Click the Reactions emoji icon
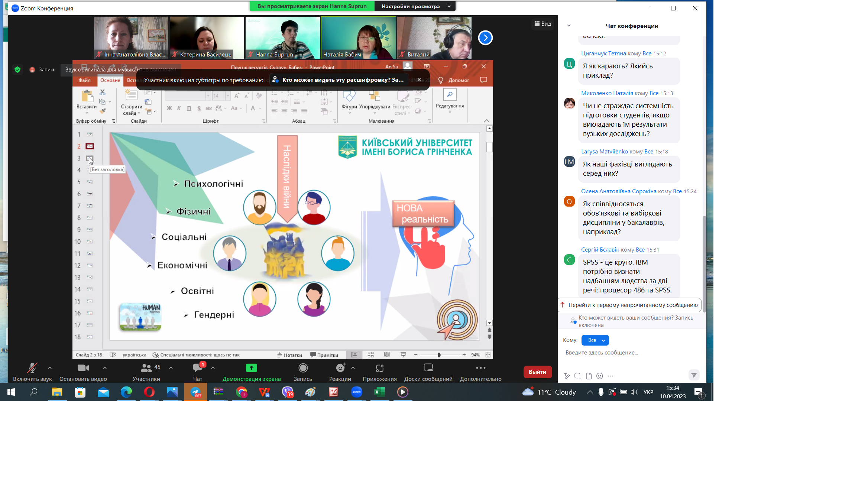868x489 pixels. (340, 368)
